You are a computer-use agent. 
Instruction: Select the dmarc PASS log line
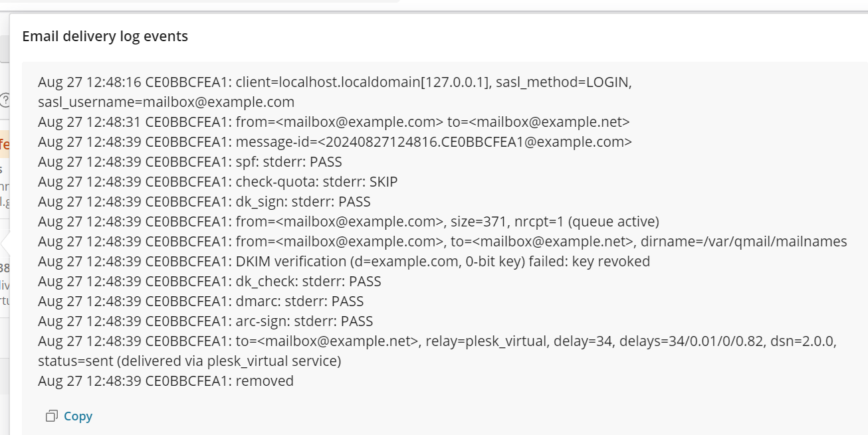pyautogui.click(x=199, y=301)
